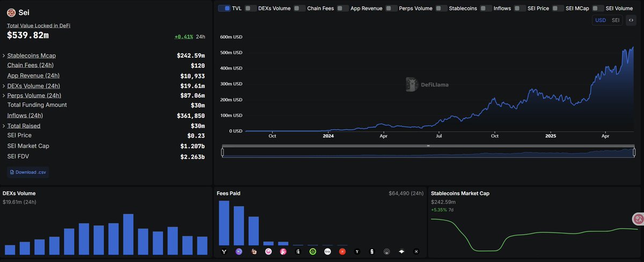Screen dimensions: 644x262
Task: Click the 2025 x-axis label on the chart
Action: point(550,136)
